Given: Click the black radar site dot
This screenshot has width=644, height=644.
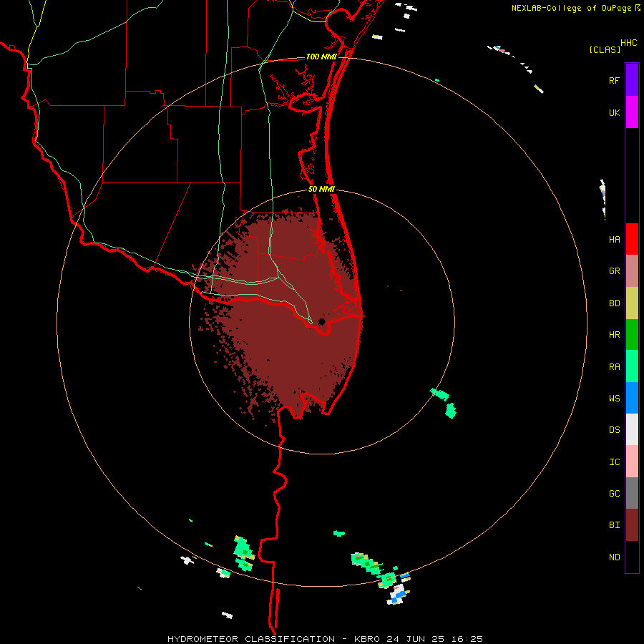Looking at the screenshot, I should 321,321.
